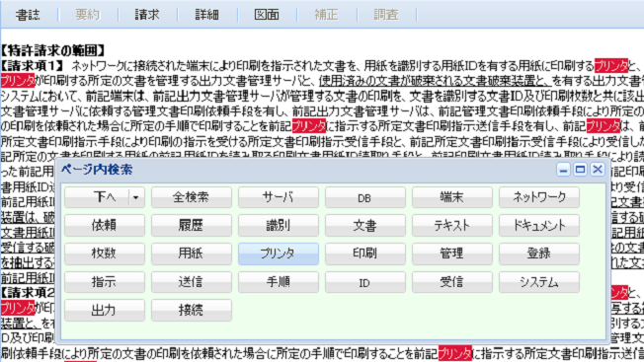Click the 下へ search direction button
The image size is (644, 362).
[97, 197]
